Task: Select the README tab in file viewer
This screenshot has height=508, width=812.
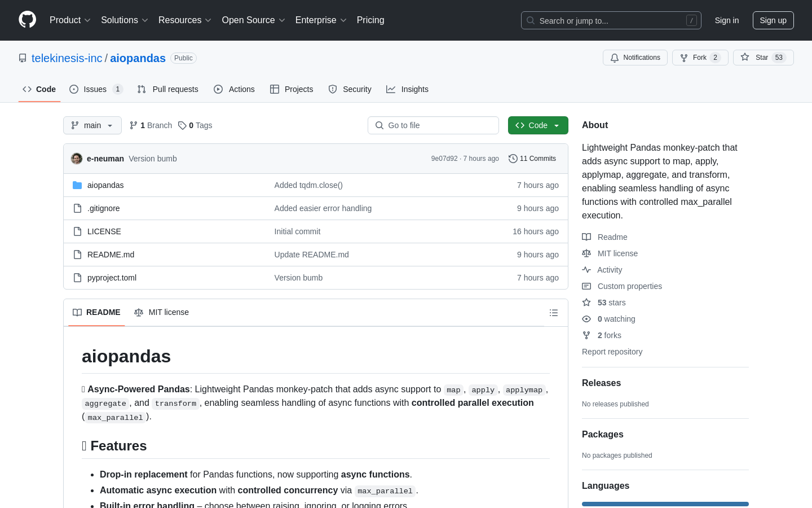Action: coord(96,313)
